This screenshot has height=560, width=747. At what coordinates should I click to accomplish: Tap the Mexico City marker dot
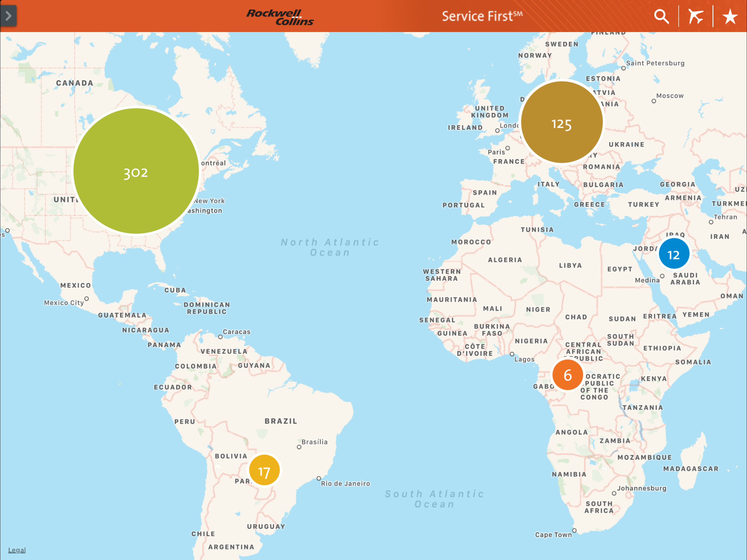tap(87, 299)
